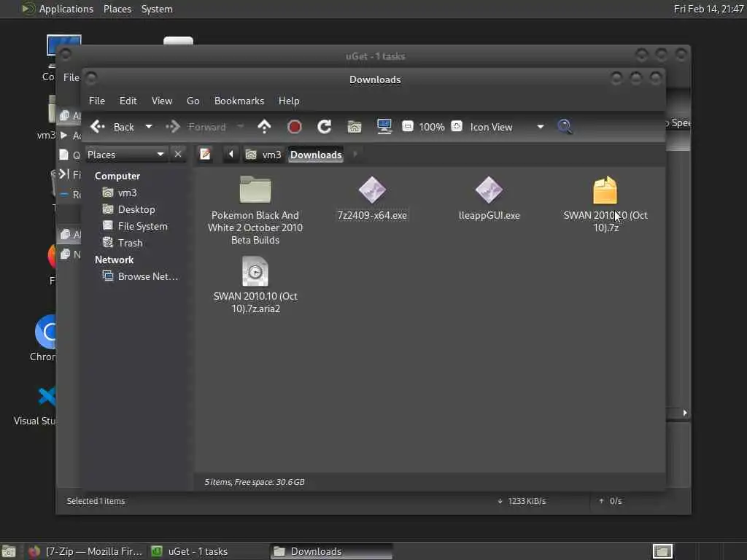Go to the parent folder with the up arrow
Screen dimensions: 747x560
[264, 127]
